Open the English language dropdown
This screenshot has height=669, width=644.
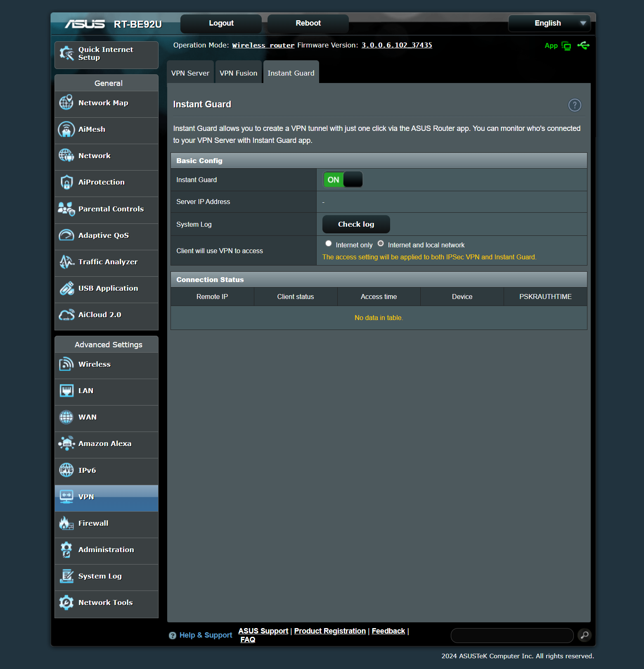pos(549,23)
